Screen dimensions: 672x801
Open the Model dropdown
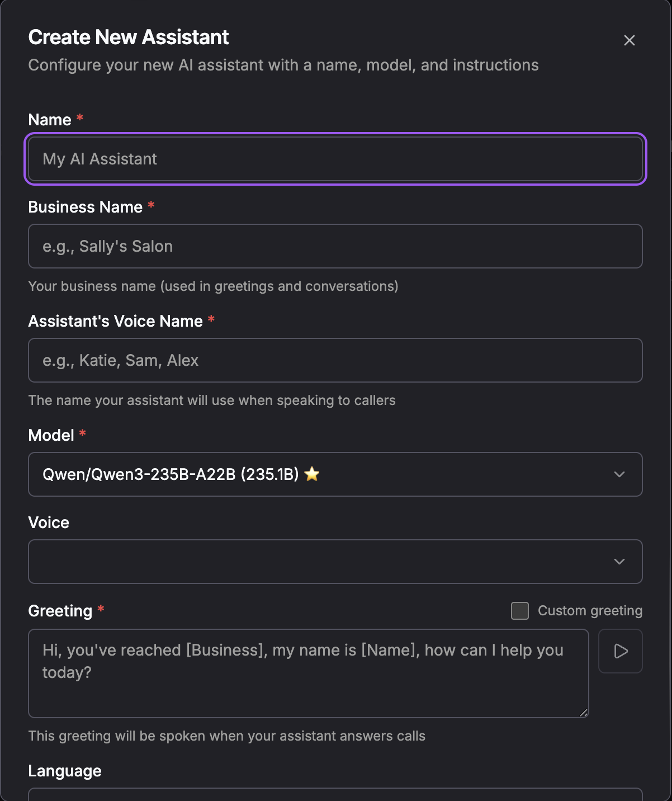click(335, 474)
